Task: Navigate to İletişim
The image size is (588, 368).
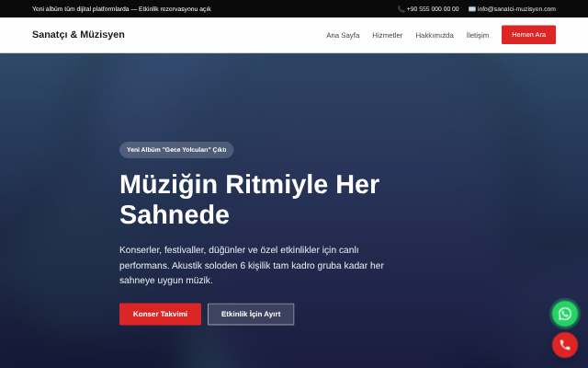Action: pos(478,35)
